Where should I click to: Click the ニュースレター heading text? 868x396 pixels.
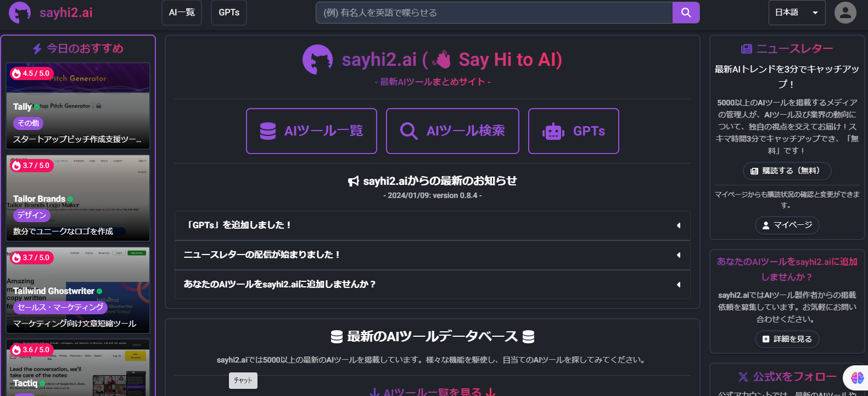coord(794,49)
